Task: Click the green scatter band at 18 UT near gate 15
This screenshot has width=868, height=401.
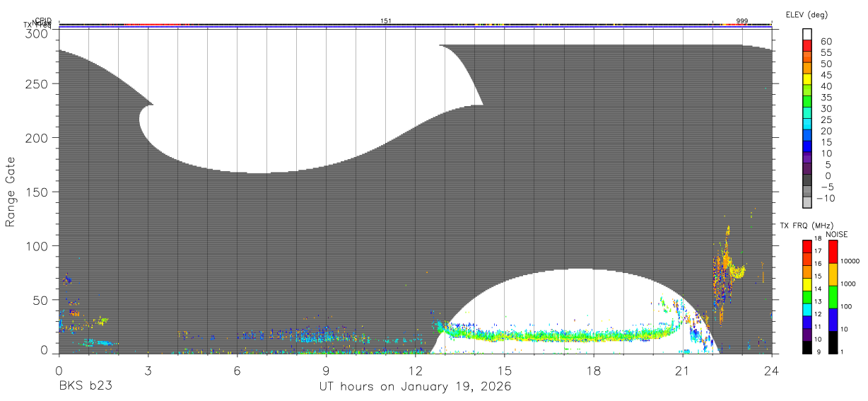Action: pos(593,335)
